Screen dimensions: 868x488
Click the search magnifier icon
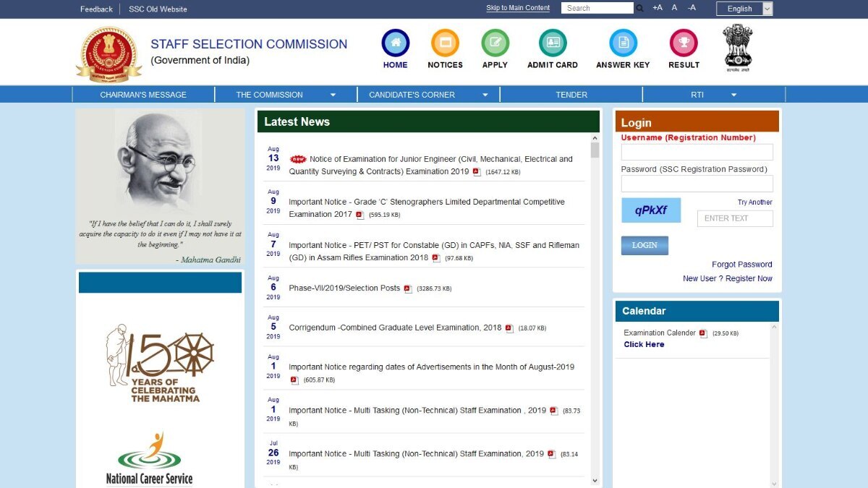[640, 9]
